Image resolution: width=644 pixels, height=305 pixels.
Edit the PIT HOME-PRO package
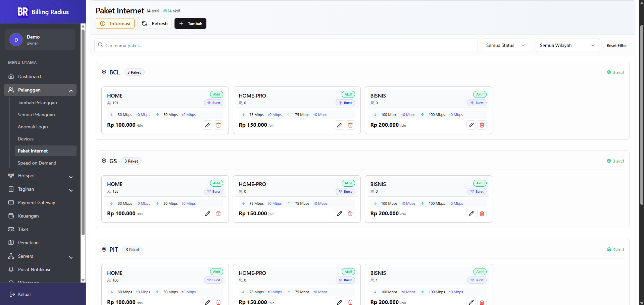[x=340, y=302]
